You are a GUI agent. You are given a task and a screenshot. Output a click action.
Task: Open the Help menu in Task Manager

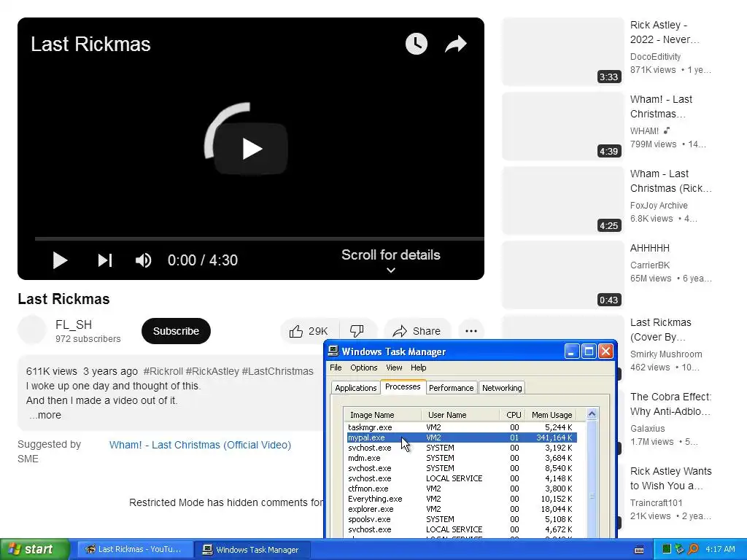click(418, 367)
